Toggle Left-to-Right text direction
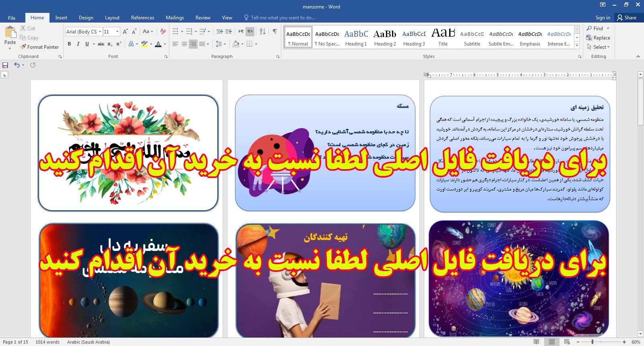 point(241,31)
